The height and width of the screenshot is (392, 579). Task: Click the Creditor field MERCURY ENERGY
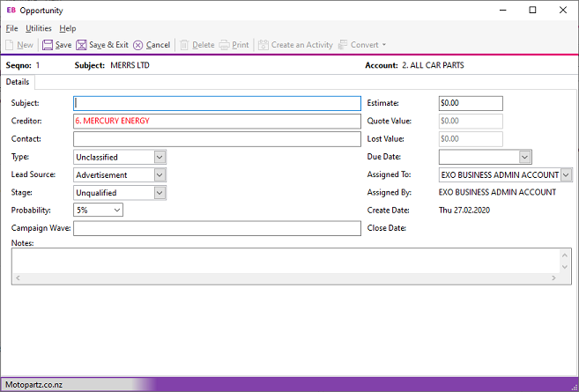pyautogui.click(x=217, y=121)
